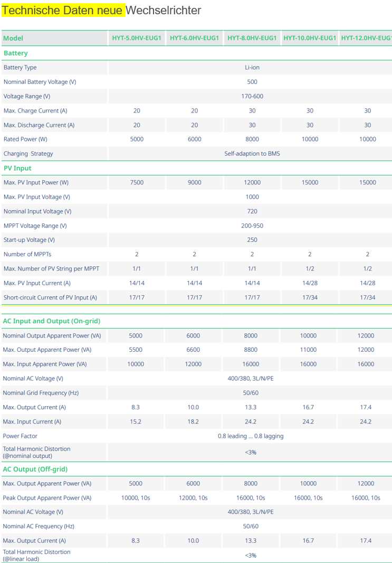Click peak power value '10000, 10s'
The width and height of the screenshot is (392, 563).
[x=136, y=498]
